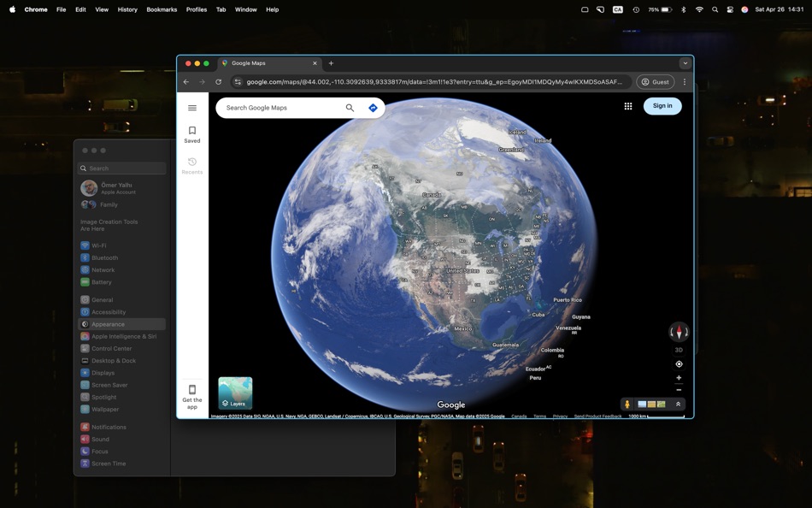
Task: Zoom in with the plus button
Action: [679, 378]
